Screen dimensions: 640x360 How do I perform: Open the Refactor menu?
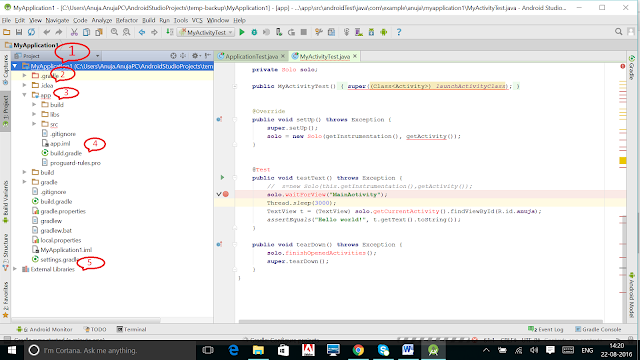(127, 20)
